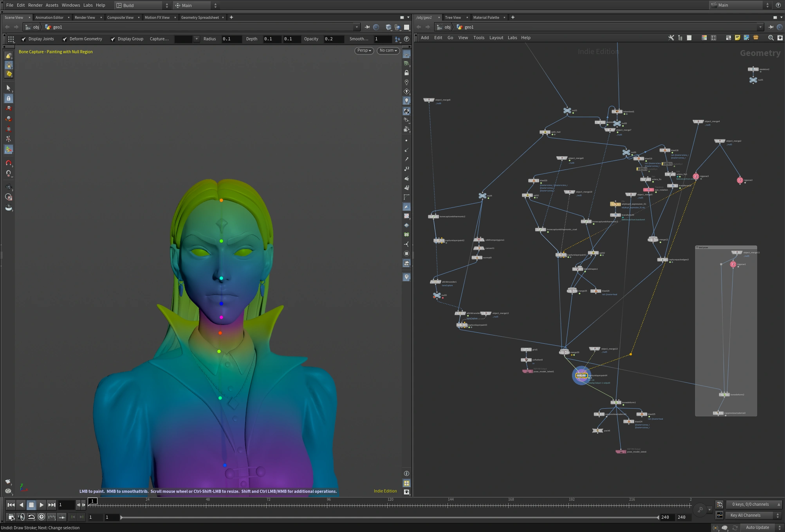Viewport: 785px width, 532px height.
Task: Click the lock icon in viewport right toolbar
Action: 406,73
